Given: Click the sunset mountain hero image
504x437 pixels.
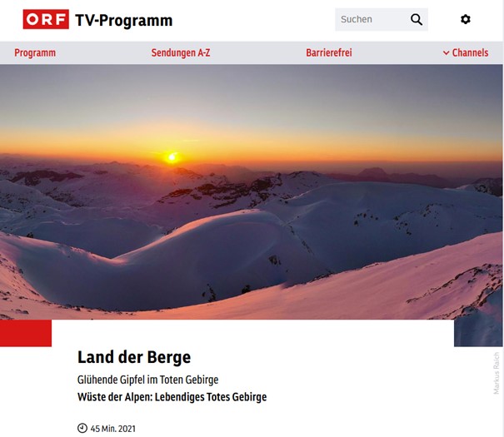Looking at the screenshot, I should coord(252,191).
